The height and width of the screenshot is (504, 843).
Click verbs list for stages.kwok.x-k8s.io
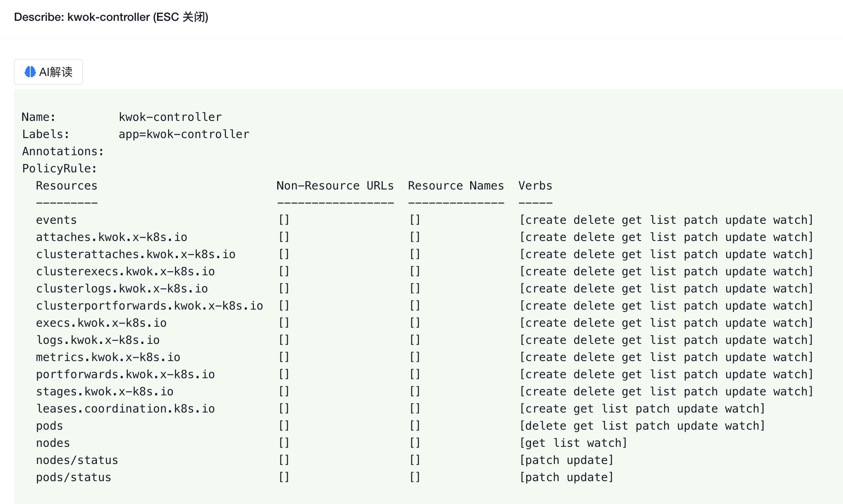tap(666, 392)
